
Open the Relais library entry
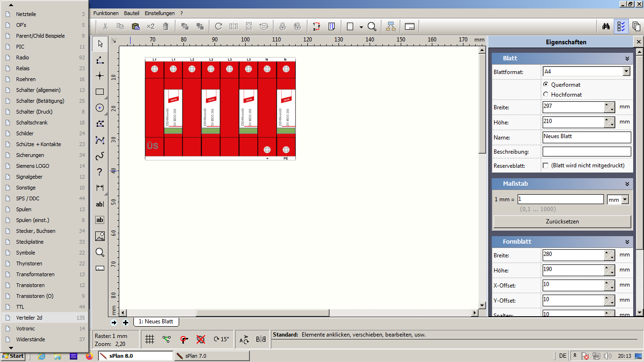pyautogui.click(x=44, y=68)
